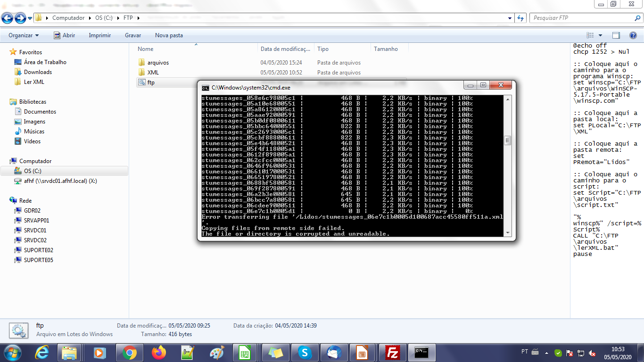This screenshot has height=362, width=644.
Task: Switch to Windows Explorer taskbar button
Action: (70, 352)
